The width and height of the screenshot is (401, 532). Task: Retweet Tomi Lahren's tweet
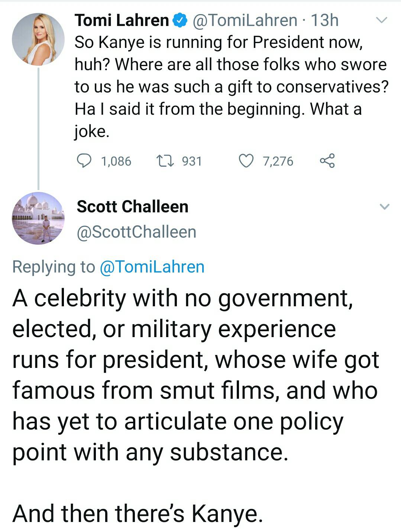pos(164,161)
